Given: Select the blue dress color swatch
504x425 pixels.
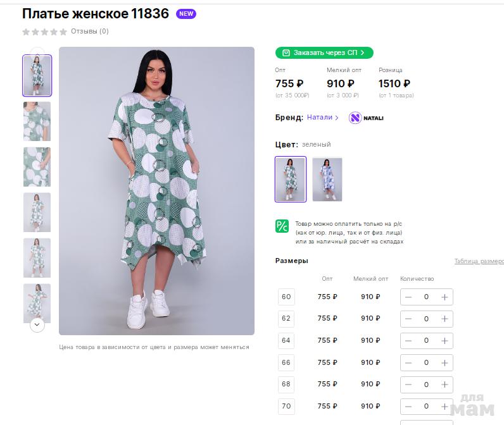Looking at the screenshot, I should [x=327, y=179].
